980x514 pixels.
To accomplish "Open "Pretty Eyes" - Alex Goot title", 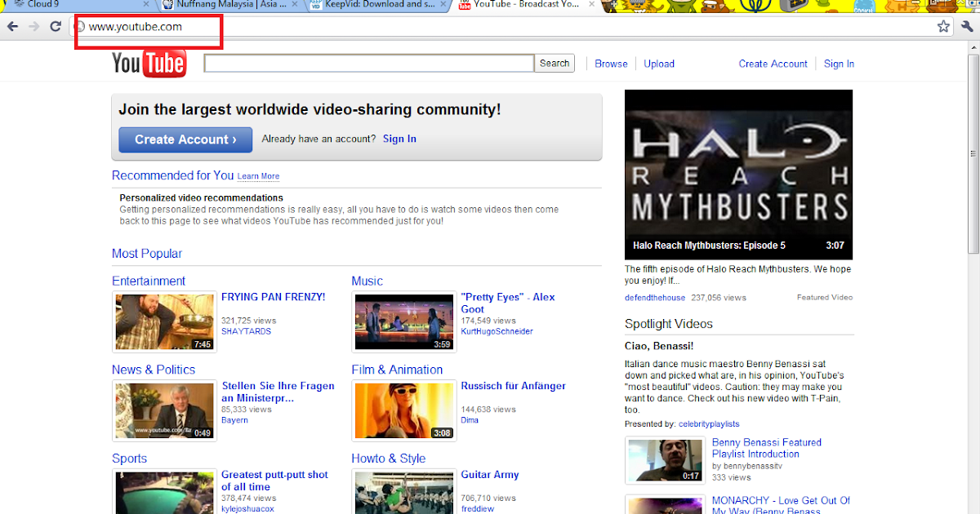I will tap(508, 303).
